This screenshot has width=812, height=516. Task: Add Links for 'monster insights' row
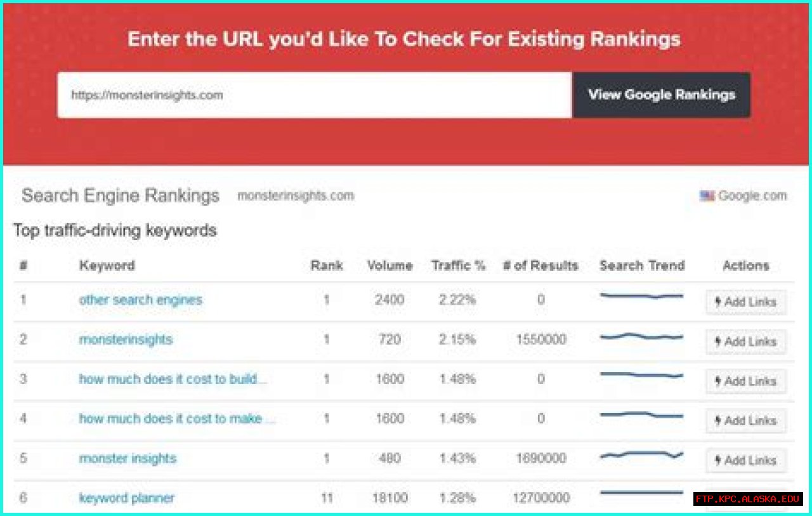pos(746,460)
